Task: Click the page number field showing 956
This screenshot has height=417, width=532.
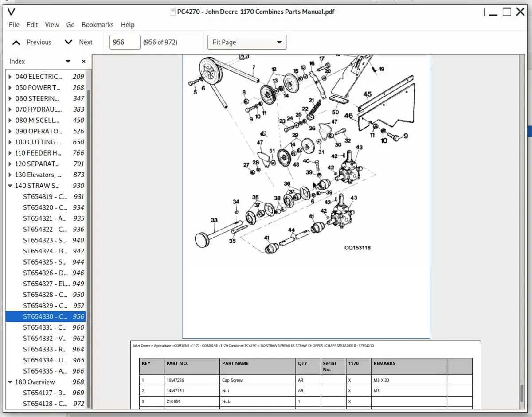Action: coord(125,42)
